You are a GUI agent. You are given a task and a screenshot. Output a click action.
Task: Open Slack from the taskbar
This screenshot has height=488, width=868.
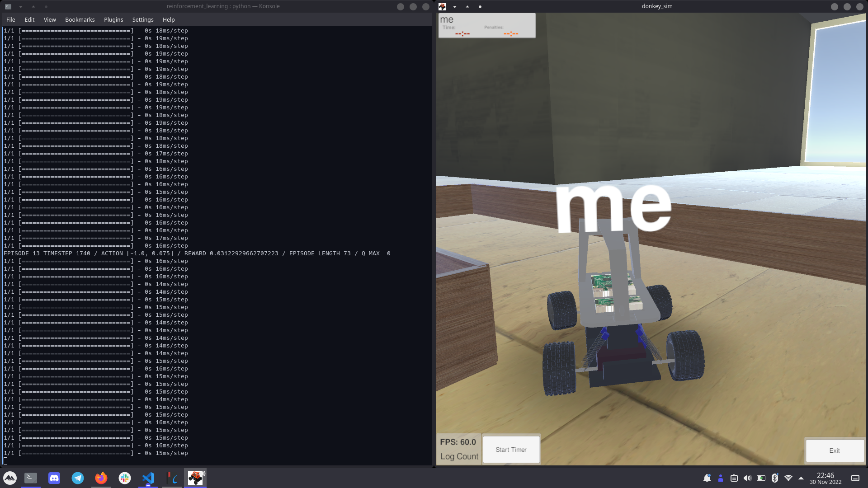coord(125,478)
